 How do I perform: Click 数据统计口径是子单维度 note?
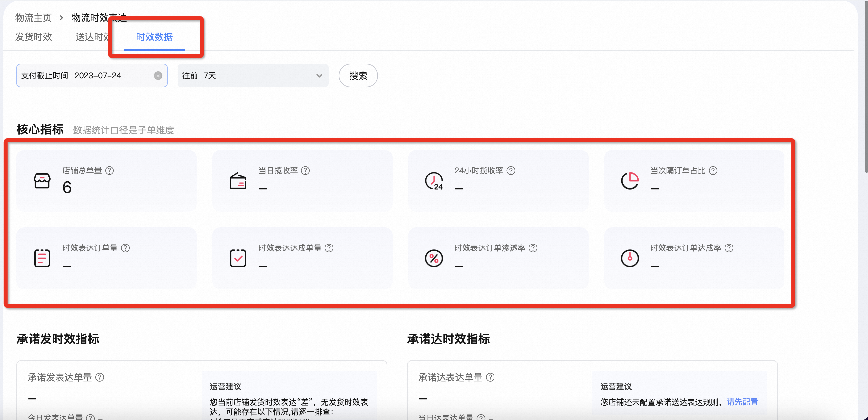click(x=123, y=130)
